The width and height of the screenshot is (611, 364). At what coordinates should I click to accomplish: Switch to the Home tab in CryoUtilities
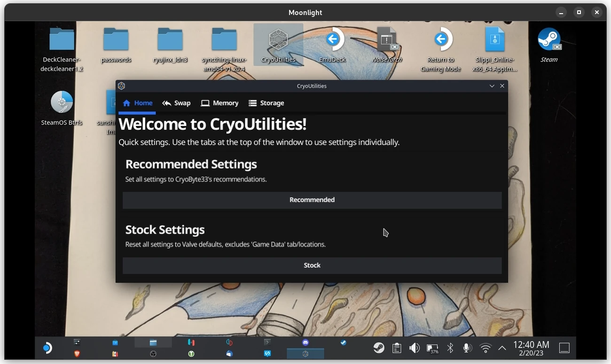pyautogui.click(x=137, y=103)
